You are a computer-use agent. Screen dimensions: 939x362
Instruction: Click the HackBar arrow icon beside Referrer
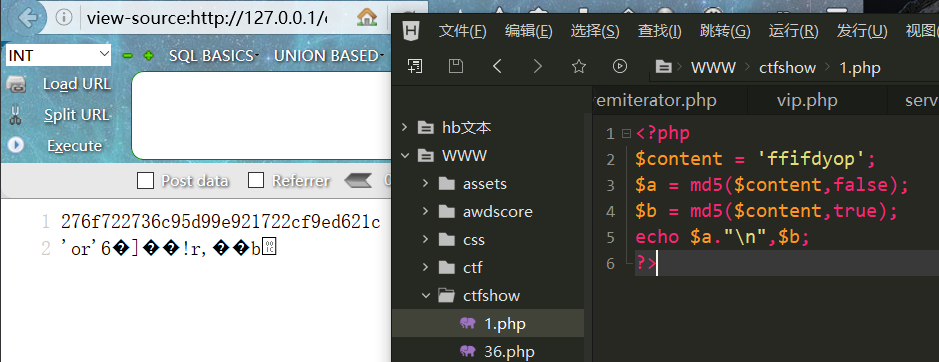(358, 180)
